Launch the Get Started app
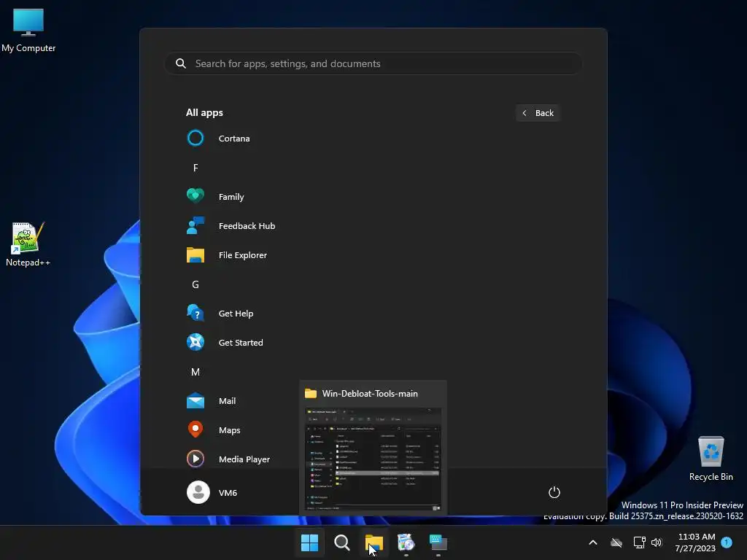This screenshot has height=560, width=747. (225, 343)
